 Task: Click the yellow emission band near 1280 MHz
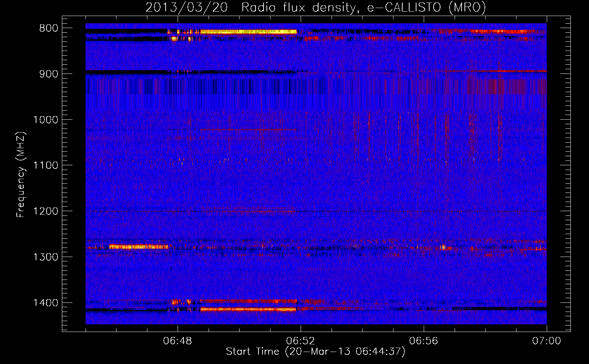point(138,247)
